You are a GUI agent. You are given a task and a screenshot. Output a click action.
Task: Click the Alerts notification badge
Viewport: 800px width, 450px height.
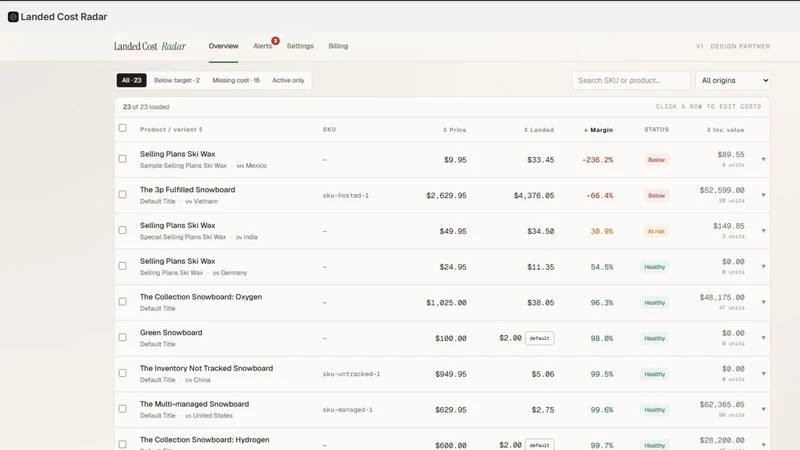click(276, 41)
